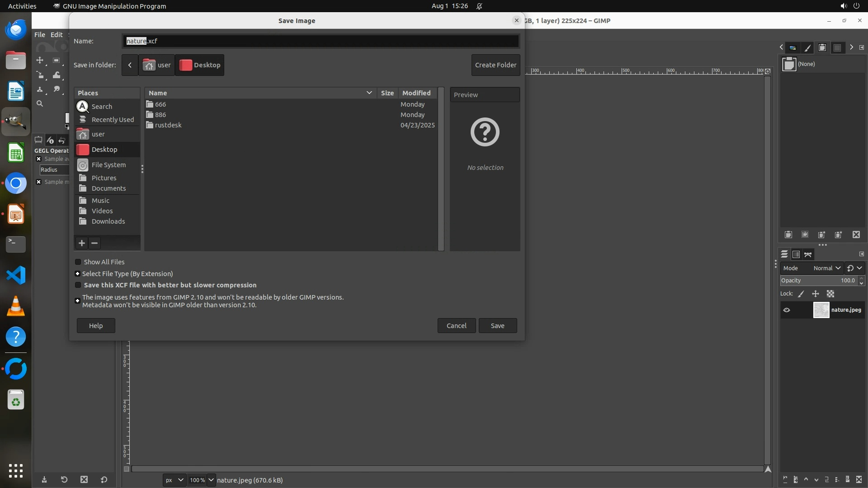
Task: Select the Zoom tool magnifier
Action: [40, 103]
